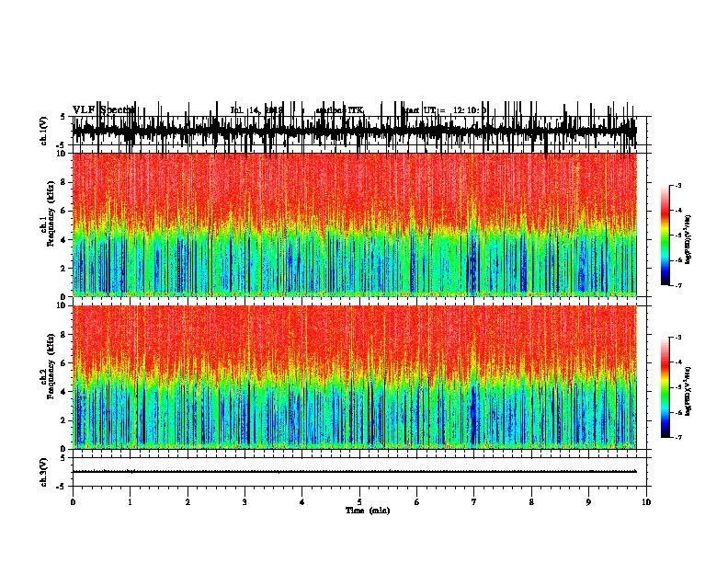Click the 4 kHz tick label on ch.2 axis
The image size is (728, 563).
coord(64,392)
